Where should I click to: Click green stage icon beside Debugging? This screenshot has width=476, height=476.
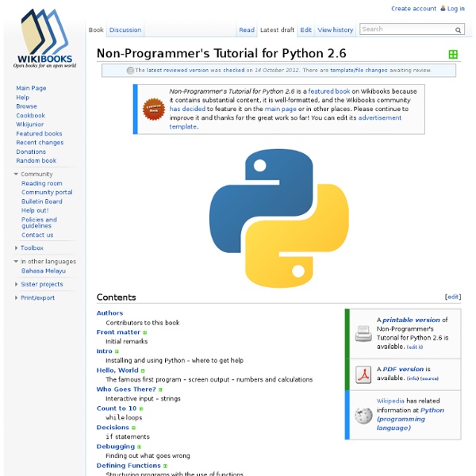pos(139,447)
